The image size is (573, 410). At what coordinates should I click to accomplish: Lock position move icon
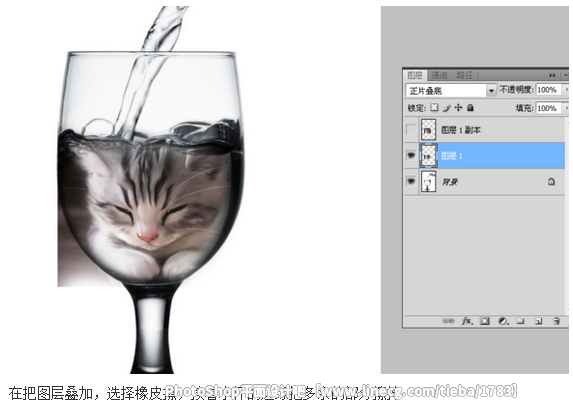coord(458,107)
